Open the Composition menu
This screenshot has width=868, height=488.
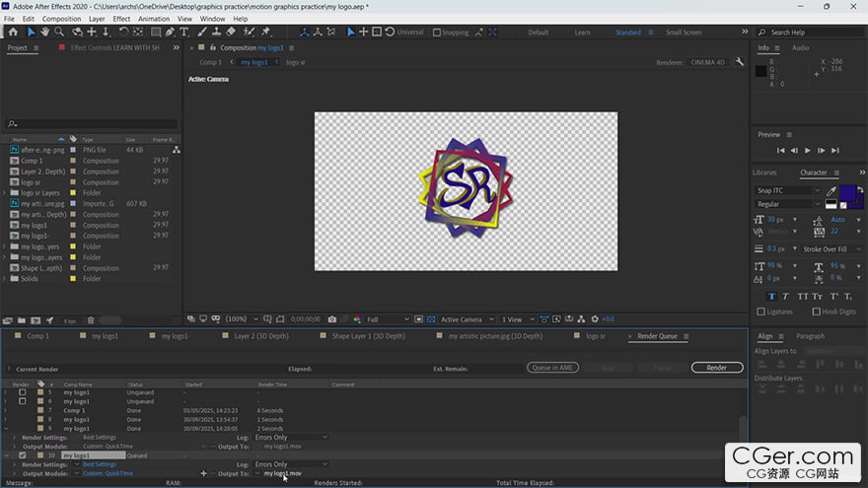[61, 19]
